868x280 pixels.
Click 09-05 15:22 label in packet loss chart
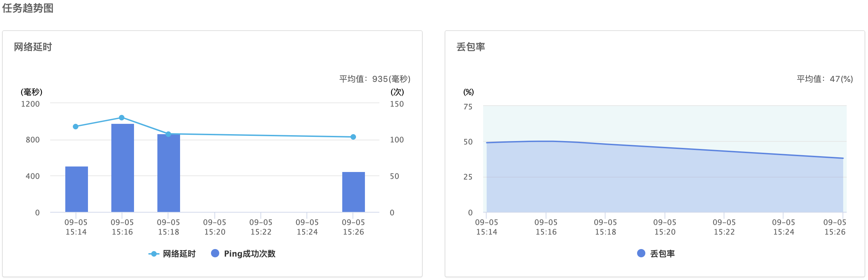[724, 227]
